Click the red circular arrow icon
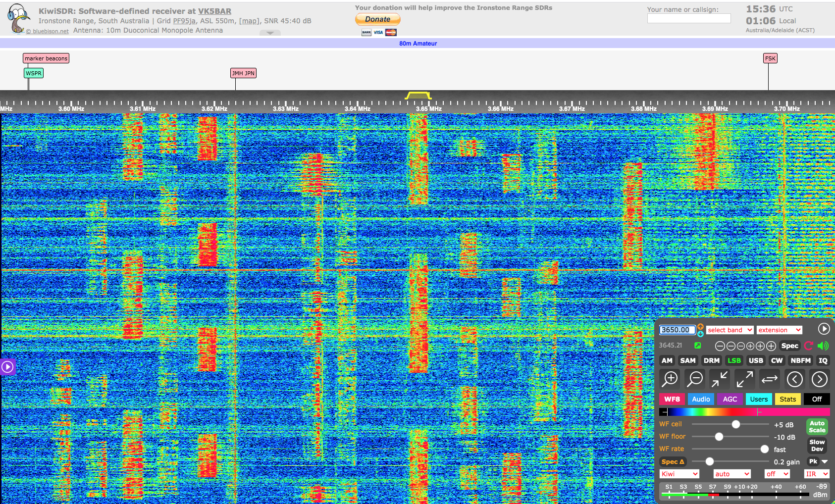Image resolution: width=835 pixels, height=504 pixels. tap(809, 346)
